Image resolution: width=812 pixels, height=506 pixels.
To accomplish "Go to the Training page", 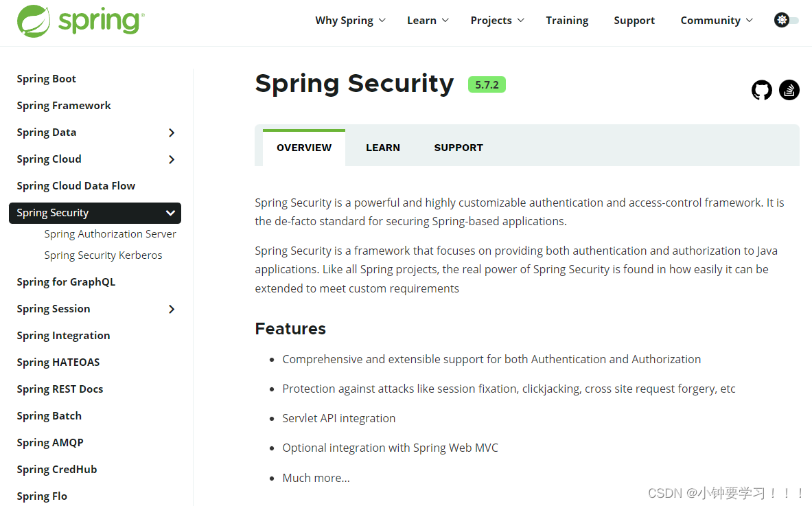I will pyautogui.click(x=567, y=20).
